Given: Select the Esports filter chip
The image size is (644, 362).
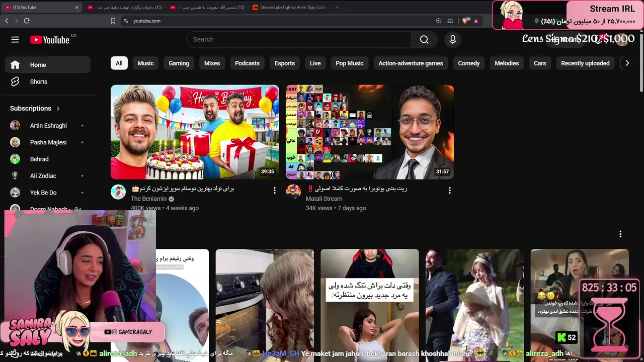Looking at the screenshot, I should click(x=285, y=63).
